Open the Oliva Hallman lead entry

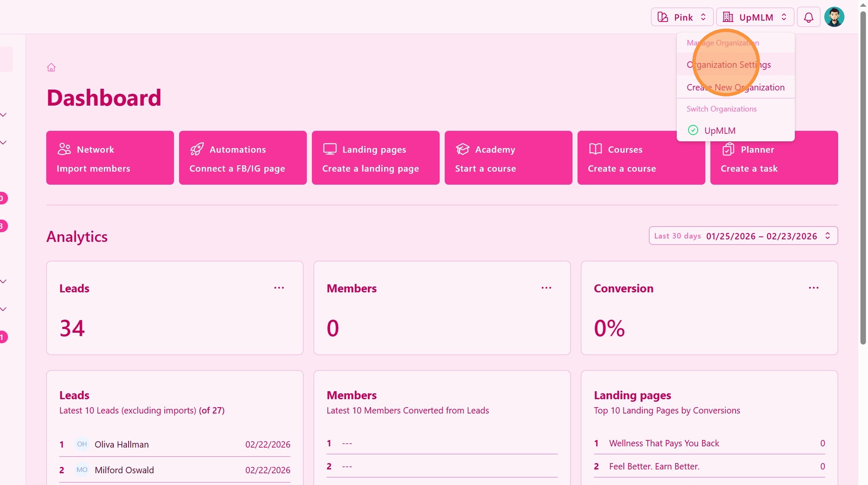(121, 445)
